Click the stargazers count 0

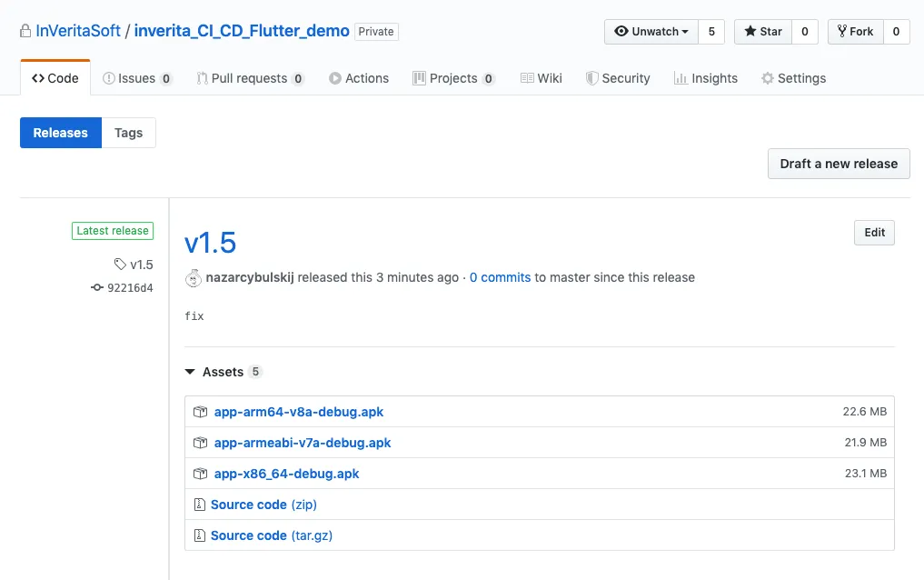(x=804, y=32)
